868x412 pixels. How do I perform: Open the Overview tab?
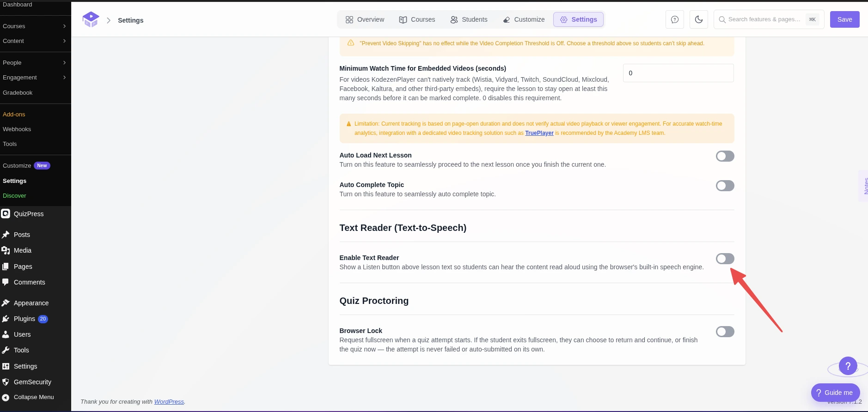(365, 19)
